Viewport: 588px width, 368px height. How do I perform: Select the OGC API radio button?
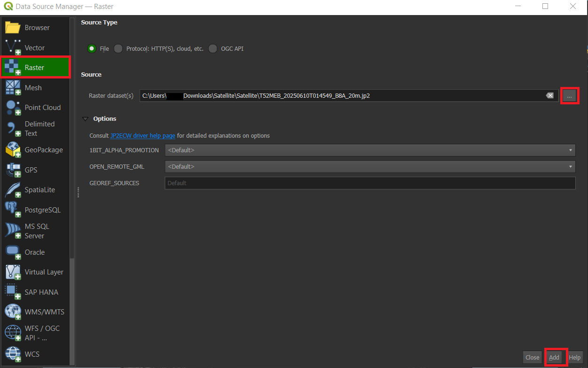(213, 48)
